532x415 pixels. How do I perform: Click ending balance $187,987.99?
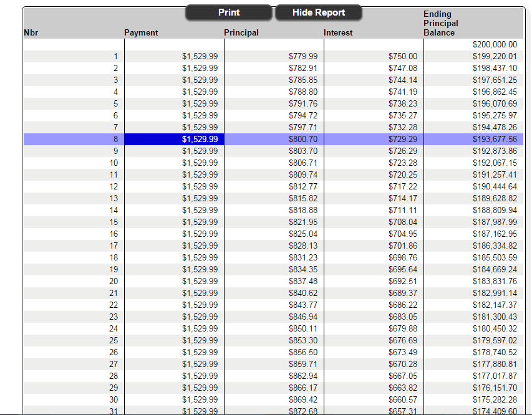click(495, 222)
